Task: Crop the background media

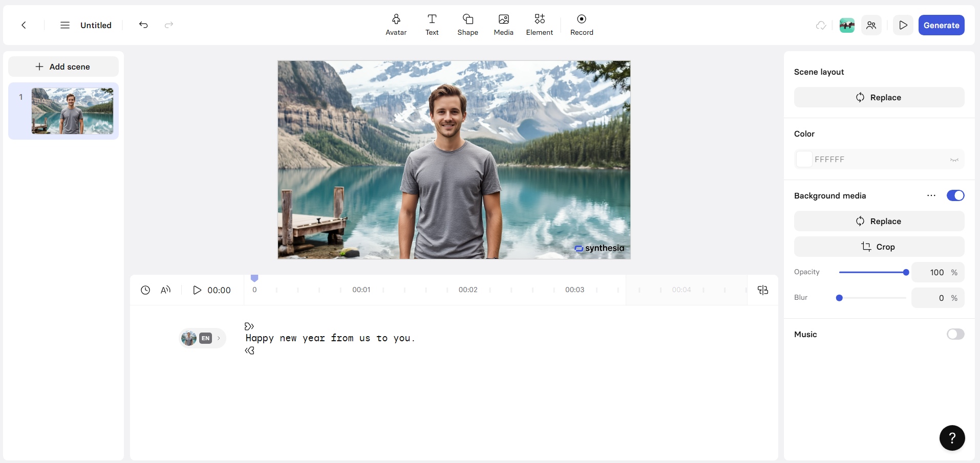Action: tap(879, 247)
